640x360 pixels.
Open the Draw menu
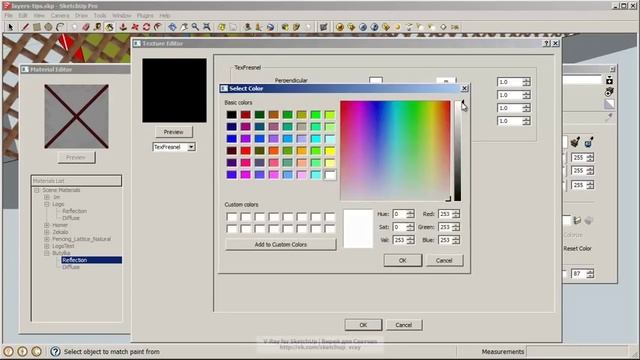coord(81,16)
